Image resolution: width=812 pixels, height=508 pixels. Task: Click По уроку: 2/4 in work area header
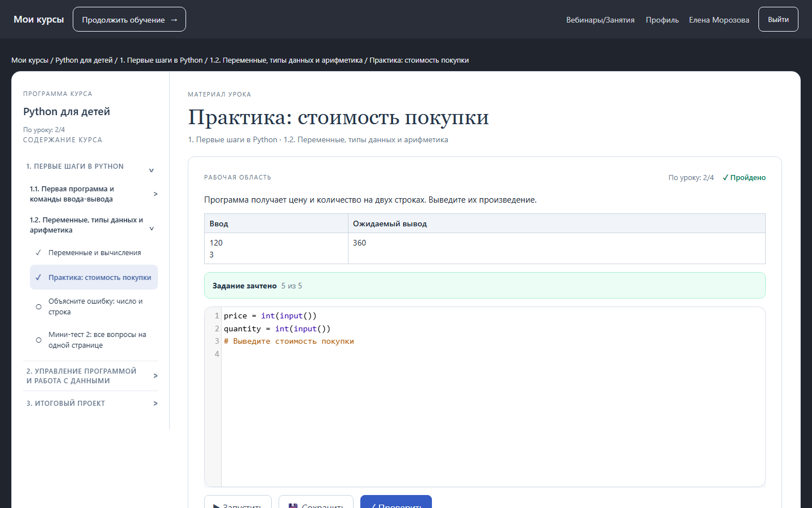(691, 178)
